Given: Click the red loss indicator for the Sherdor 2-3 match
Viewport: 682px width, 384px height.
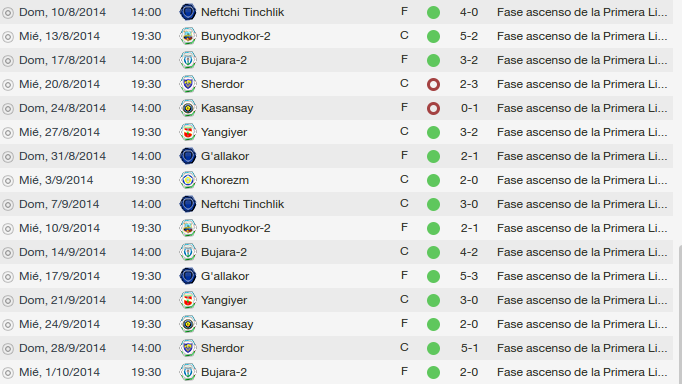Looking at the screenshot, I should [x=433, y=84].
